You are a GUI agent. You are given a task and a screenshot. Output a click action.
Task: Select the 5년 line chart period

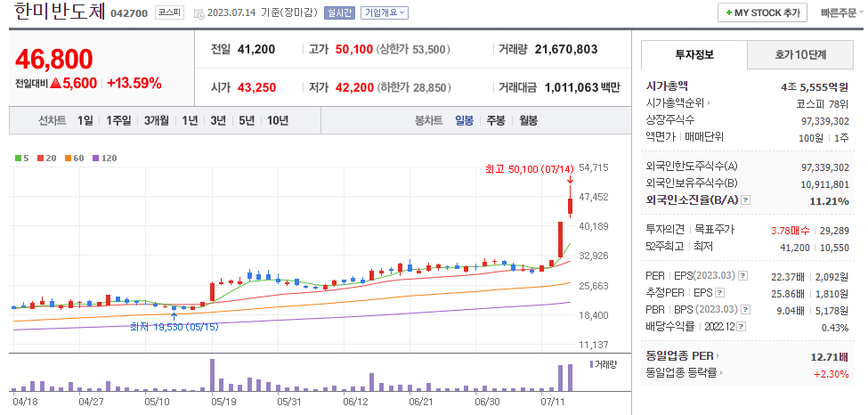tap(247, 120)
